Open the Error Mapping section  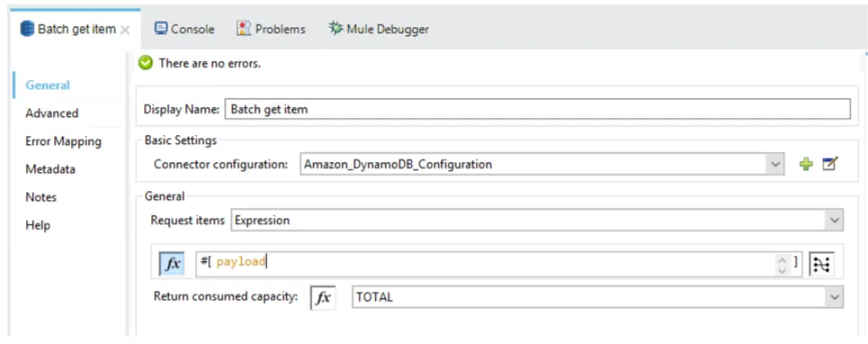64,141
